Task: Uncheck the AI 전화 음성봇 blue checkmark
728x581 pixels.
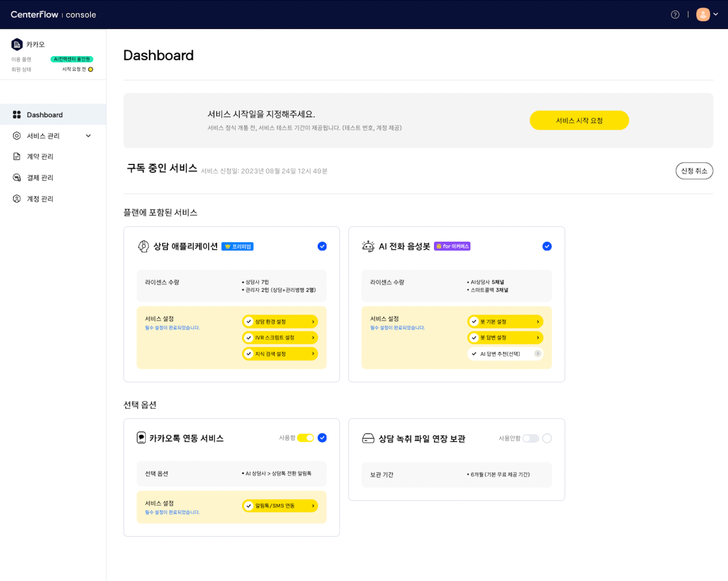Action: pyautogui.click(x=547, y=246)
